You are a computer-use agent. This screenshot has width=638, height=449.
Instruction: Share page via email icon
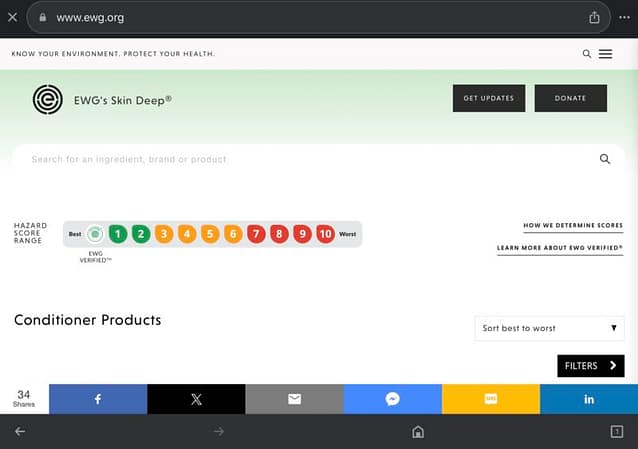pyautogui.click(x=294, y=399)
